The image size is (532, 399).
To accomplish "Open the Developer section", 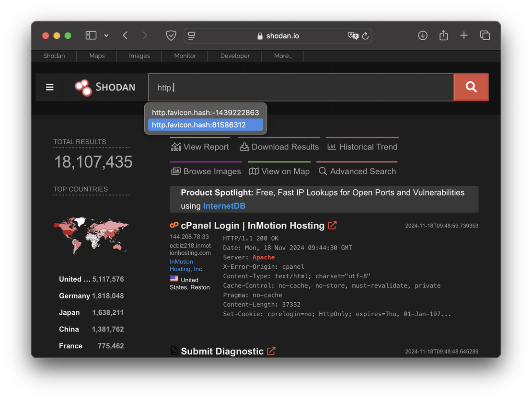I will [234, 56].
